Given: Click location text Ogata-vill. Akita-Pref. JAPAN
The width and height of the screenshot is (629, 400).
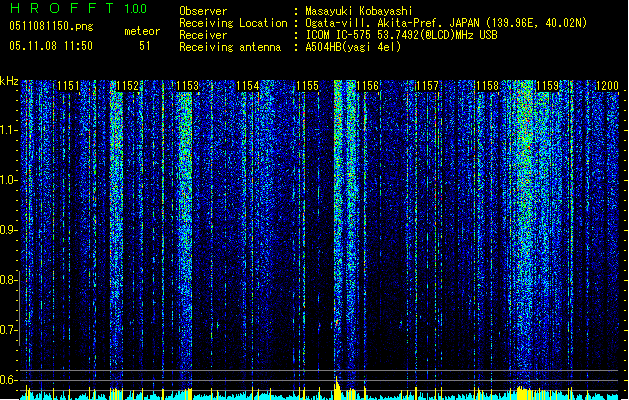Looking at the screenshot, I should [393, 23].
